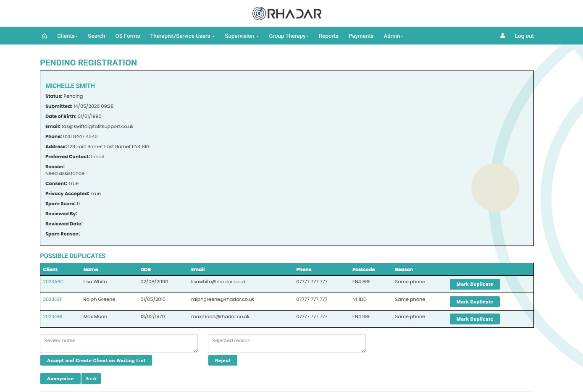Image resolution: width=583 pixels, height=392 pixels.
Task: Click 'Need assistance' reason text
Action: pos(65,173)
